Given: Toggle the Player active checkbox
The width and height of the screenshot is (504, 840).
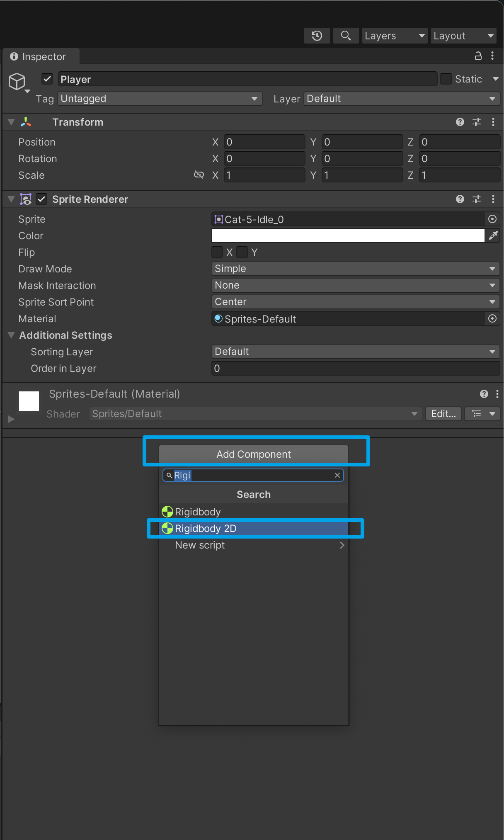Looking at the screenshot, I should [47, 79].
